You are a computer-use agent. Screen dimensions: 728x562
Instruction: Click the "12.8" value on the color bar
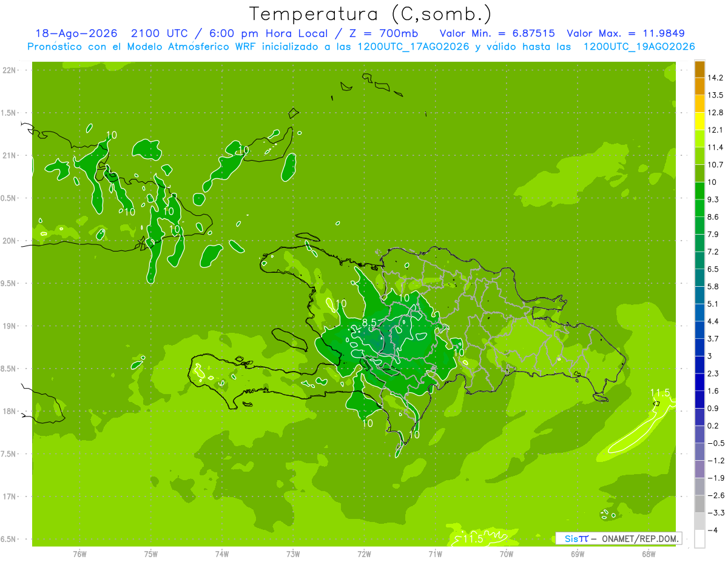click(715, 112)
